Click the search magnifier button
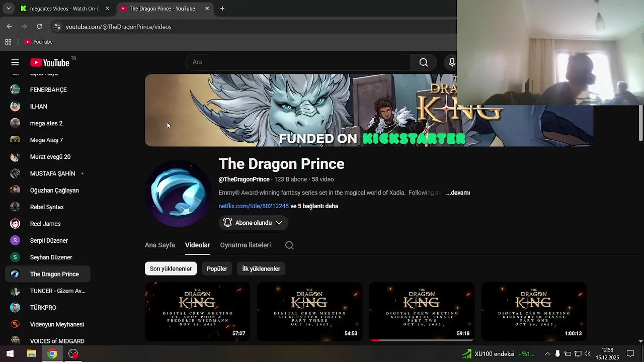Image resolution: width=644 pixels, height=362 pixels. [424, 62]
